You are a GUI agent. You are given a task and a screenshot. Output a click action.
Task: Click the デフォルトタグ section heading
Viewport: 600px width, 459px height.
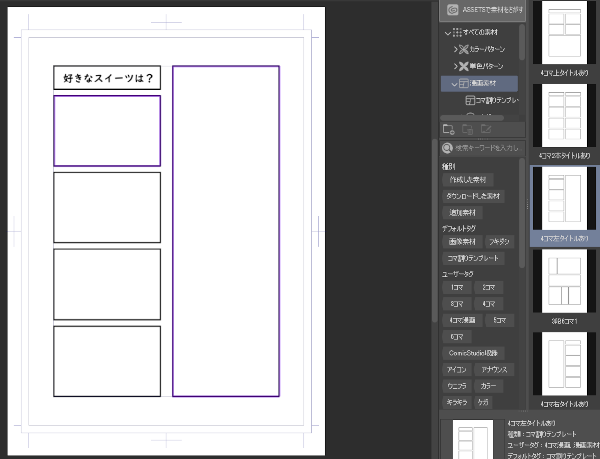coord(458,229)
